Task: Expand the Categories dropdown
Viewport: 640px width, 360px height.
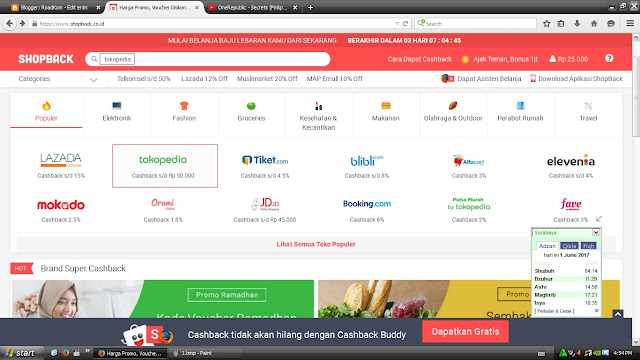Action: tap(58, 79)
